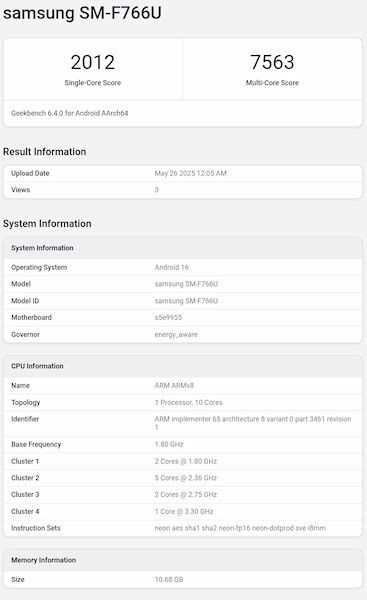Image resolution: width=367 pixels, height=600 pixels.
Task: Click the 'Cluster 3' row label
Action: [25, 495]
